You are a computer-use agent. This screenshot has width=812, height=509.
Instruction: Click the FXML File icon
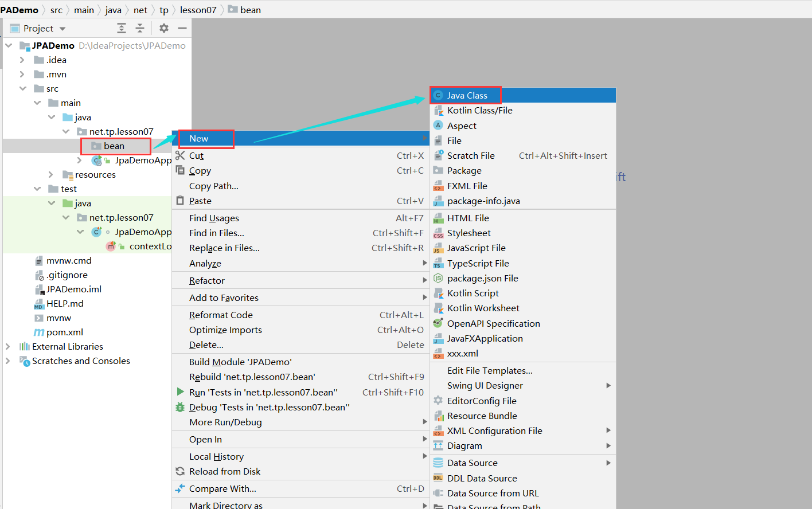[x=439, y=186]
